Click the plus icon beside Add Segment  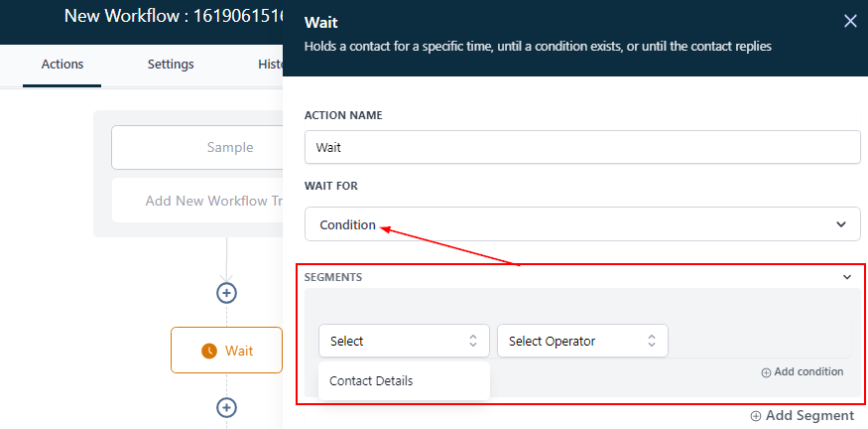[756, 416]
